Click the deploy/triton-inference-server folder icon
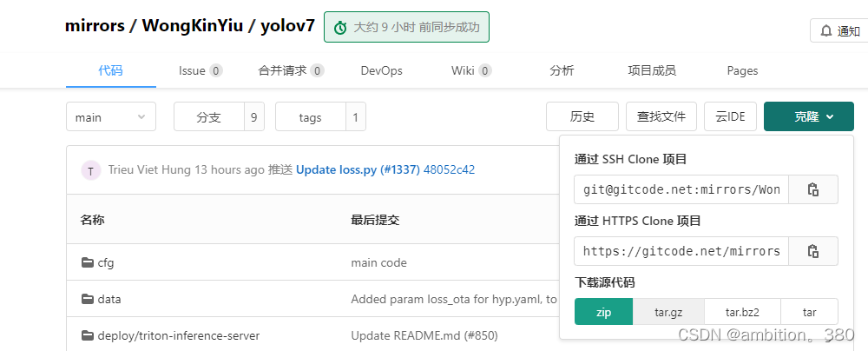Screen dimensions: 868x351 [87, 335]
